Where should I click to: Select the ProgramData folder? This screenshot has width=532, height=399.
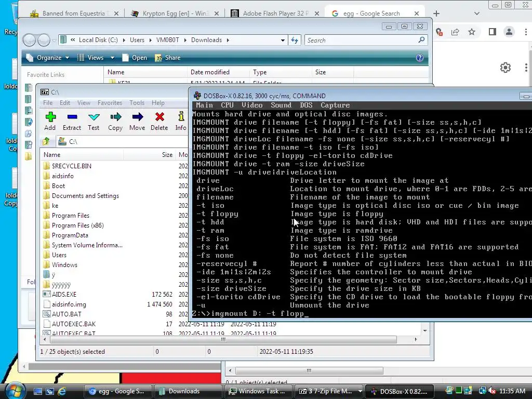pyautogui.click(x=66, y=235)
